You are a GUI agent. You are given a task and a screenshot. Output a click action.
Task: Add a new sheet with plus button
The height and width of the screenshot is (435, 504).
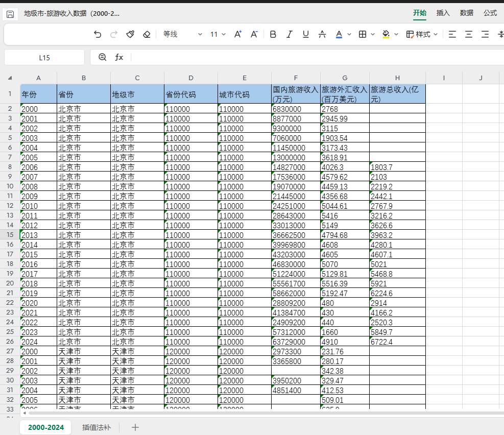click(135, 427)
